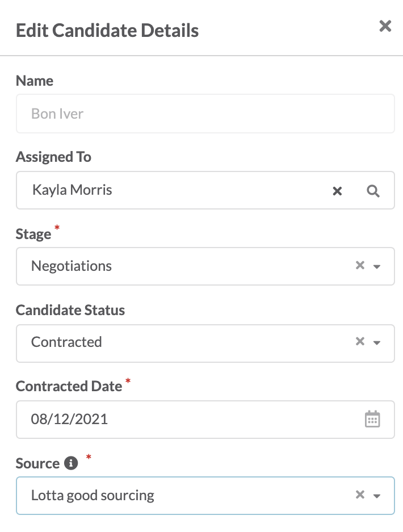The width and height of the screenshot is (403, 532).
Task: Click the Edit Candidate Details heading
Action: point(107,31)
